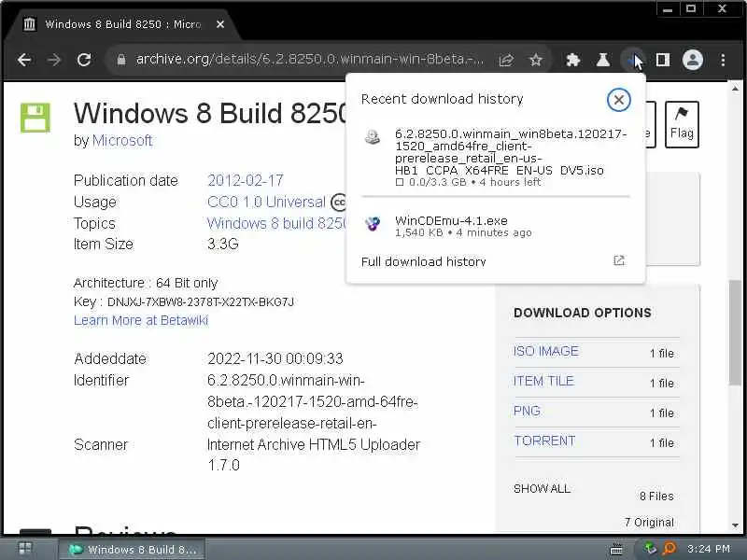Screen dimensions: 747x560
Task: Close the Recent download history popup
Action: 619,100
